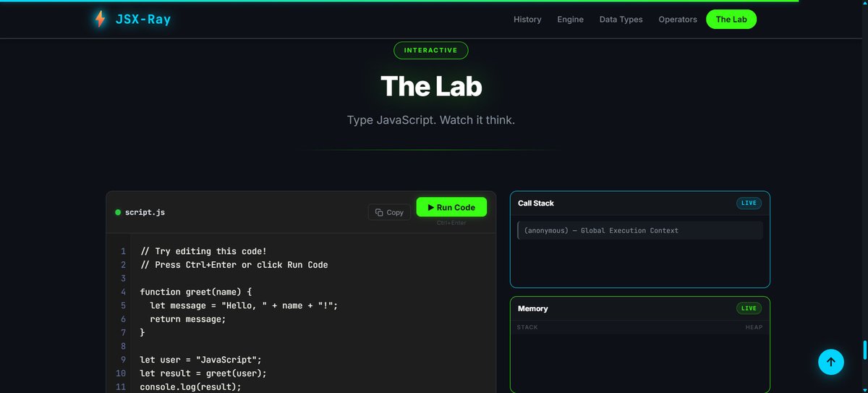Click the LIVE badge in Call Stack
868x393 pixels.
[x=749, y=203]
